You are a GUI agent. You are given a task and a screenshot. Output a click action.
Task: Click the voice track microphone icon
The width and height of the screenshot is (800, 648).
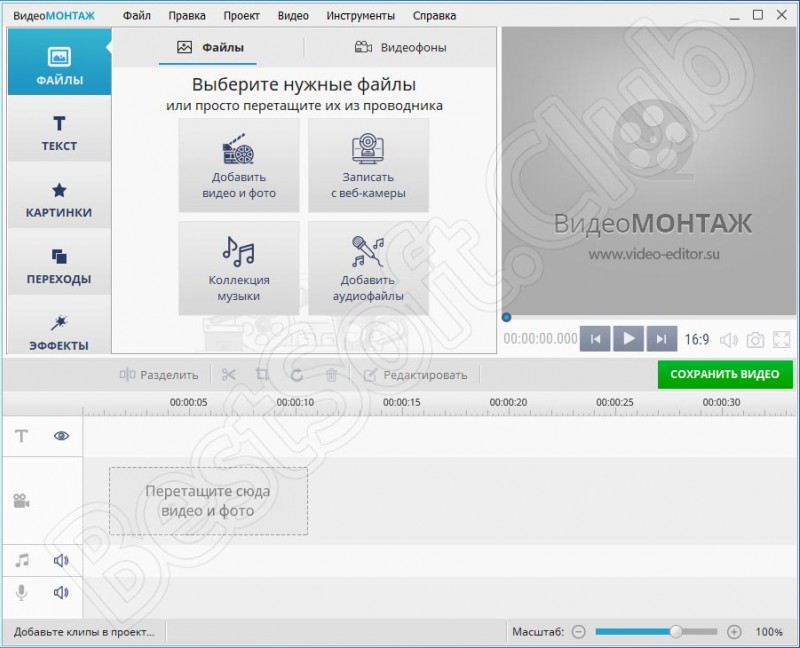click(21, 592)
